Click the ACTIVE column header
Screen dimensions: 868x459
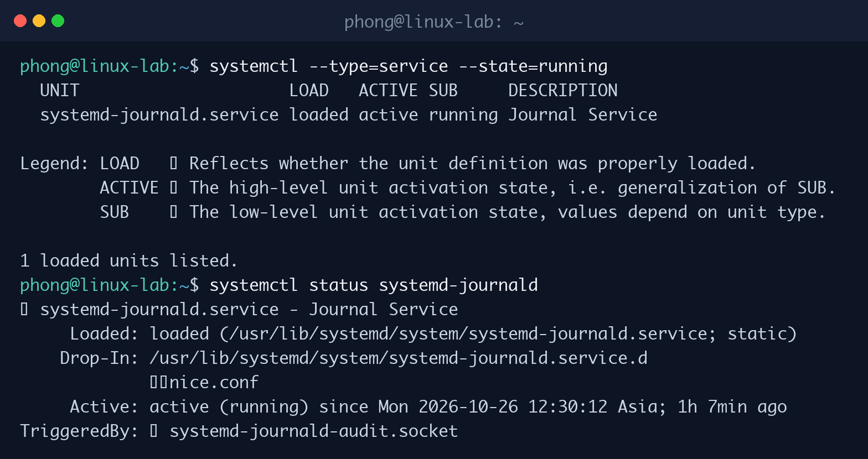(388, 90)
